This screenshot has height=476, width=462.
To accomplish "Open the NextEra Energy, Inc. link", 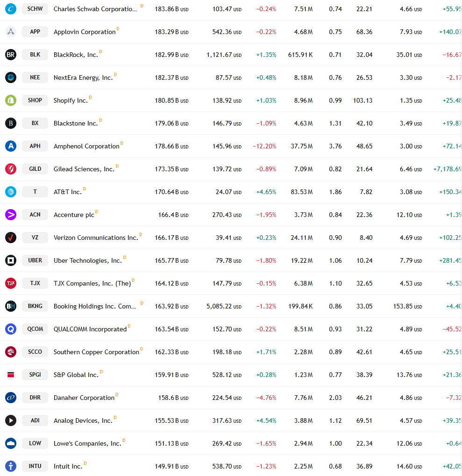I will point(83,78).
